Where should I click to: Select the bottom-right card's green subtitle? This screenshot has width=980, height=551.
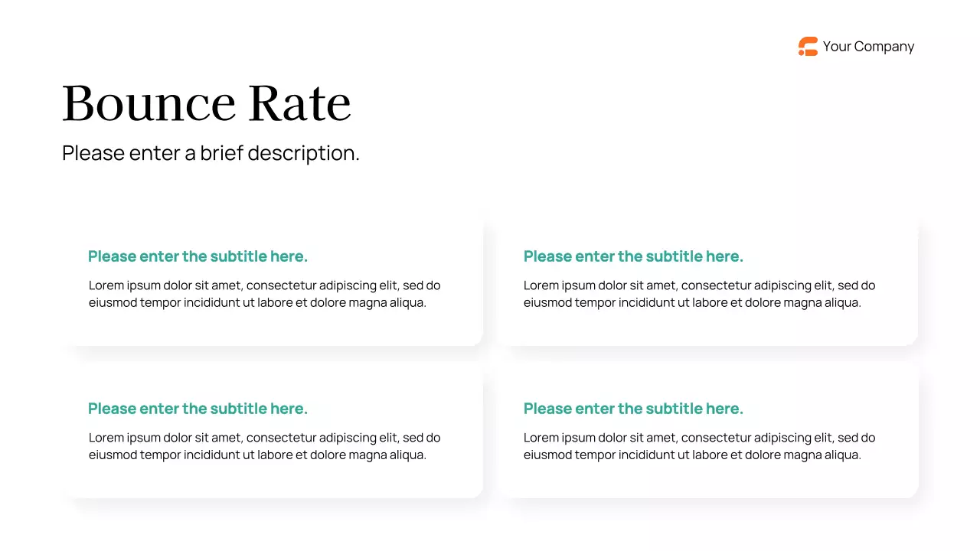[633, 409]
